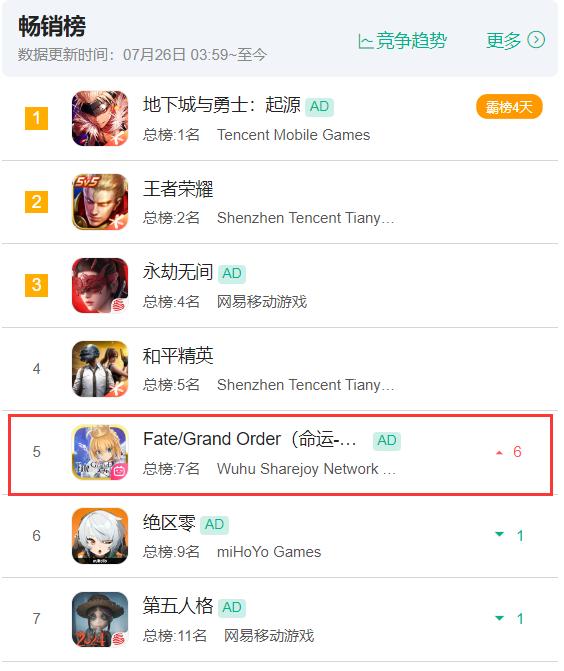Open the 第五人格 game title
The image size is (564, 671).
[178, 606]
